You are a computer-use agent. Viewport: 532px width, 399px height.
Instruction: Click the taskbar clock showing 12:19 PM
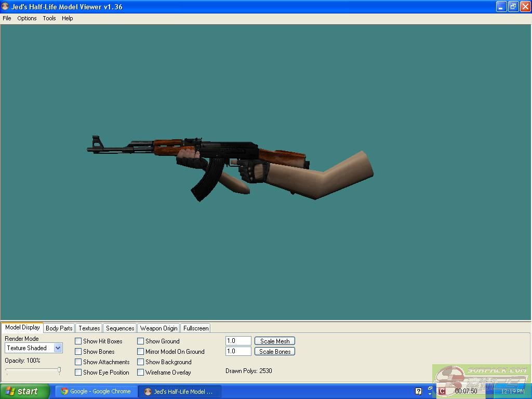pyautogui.click(x=512, y=391)
